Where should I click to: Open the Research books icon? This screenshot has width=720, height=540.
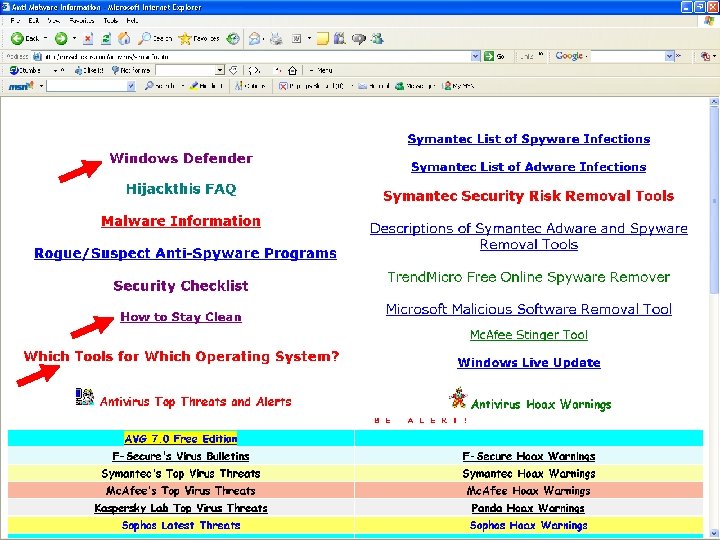point(340,39)
